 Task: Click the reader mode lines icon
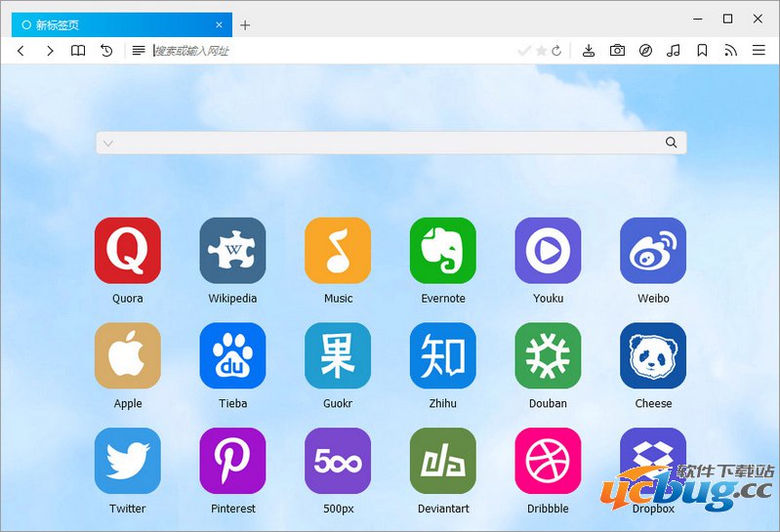139,50
